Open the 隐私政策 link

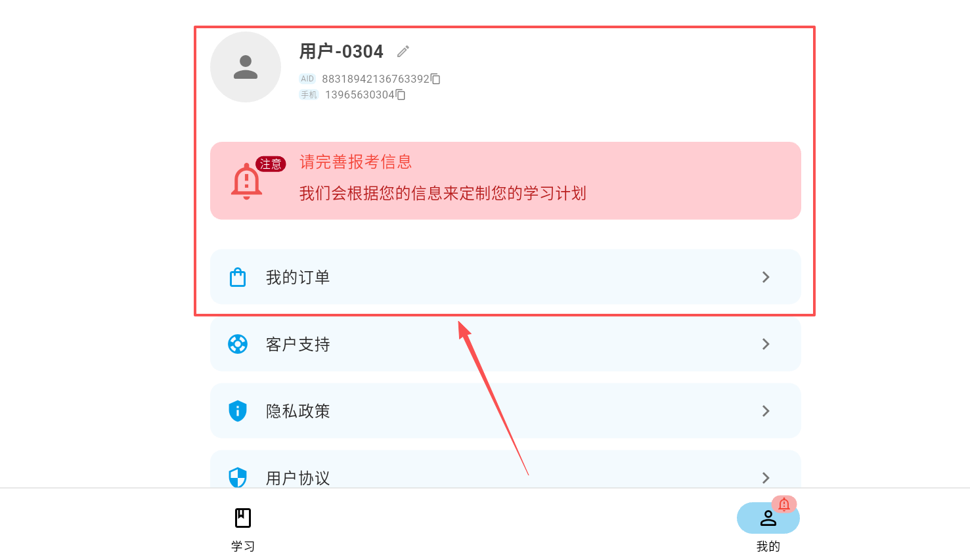pyautogui.click(x=506, y=411)
